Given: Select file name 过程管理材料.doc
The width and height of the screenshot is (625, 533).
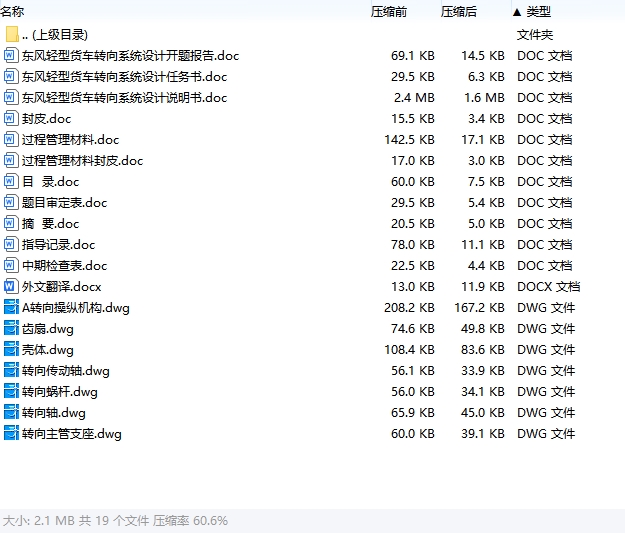Looking at the screenshot, I should (70, 140).
